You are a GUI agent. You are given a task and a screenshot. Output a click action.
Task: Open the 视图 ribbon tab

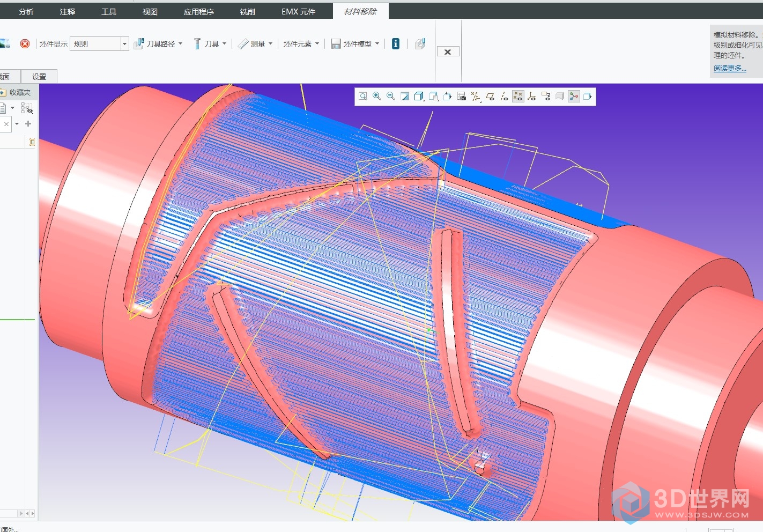[x=150, y=11]
